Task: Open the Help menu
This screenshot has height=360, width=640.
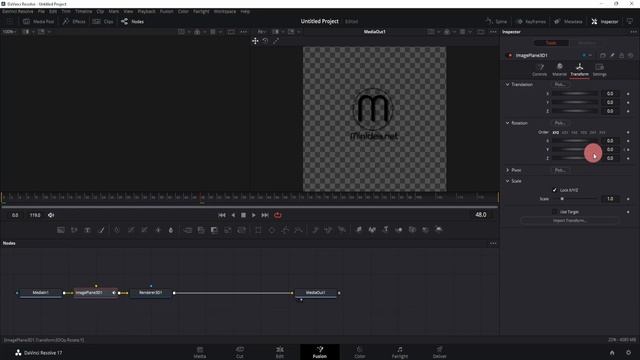Action: [x=245, y=11]
